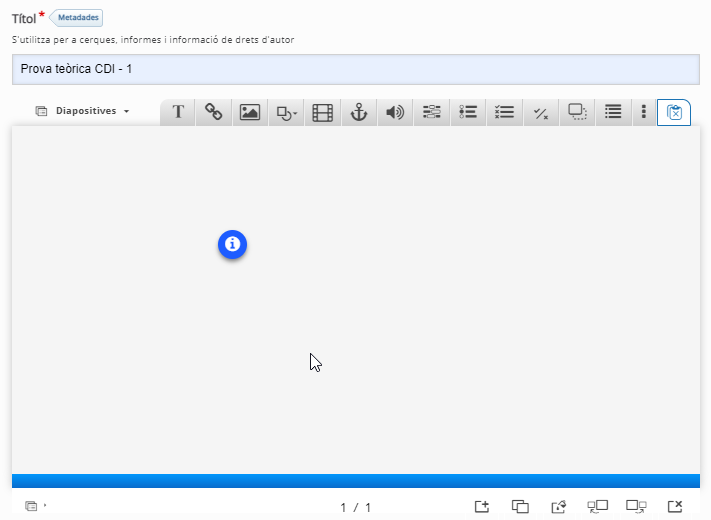The image size is (711, 520).
Task: Open slide list menu at bottom left
Action: point(35,506)
